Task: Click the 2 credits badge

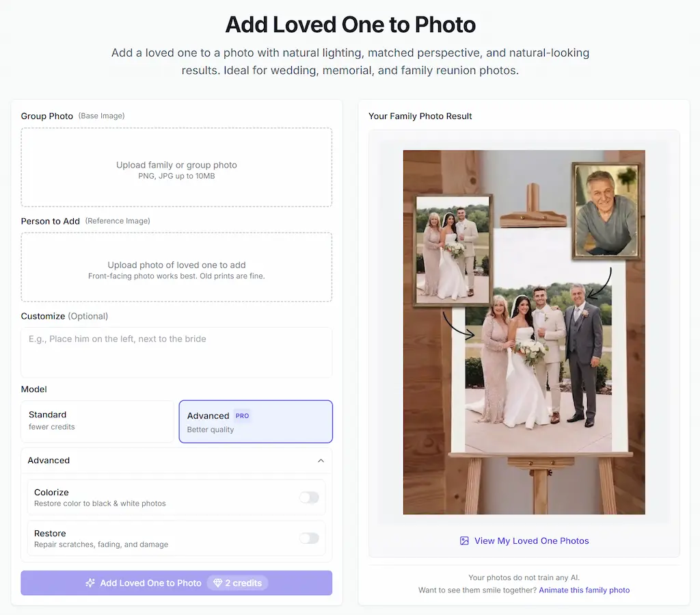Action: point(238,583)
